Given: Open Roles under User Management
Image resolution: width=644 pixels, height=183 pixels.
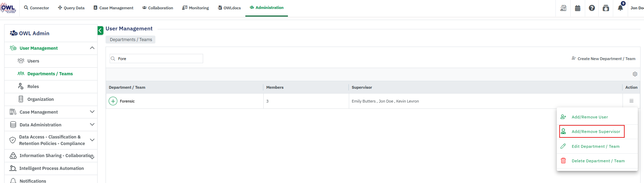Looking at the screenshot, I should (x=33, y=87).
